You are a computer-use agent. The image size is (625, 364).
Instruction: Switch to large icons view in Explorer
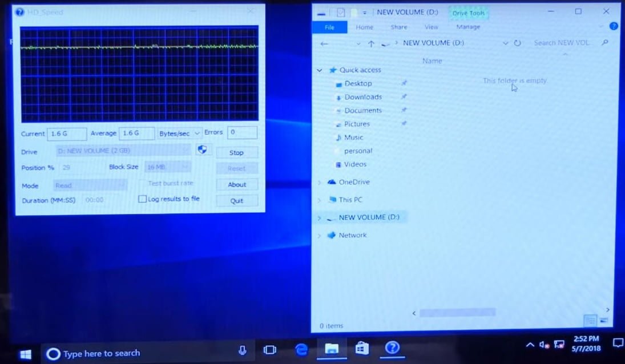click(603, 321)
